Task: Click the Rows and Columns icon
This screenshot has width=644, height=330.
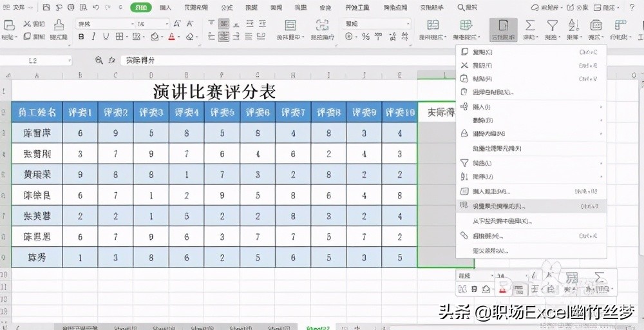Action: [620, 26]
